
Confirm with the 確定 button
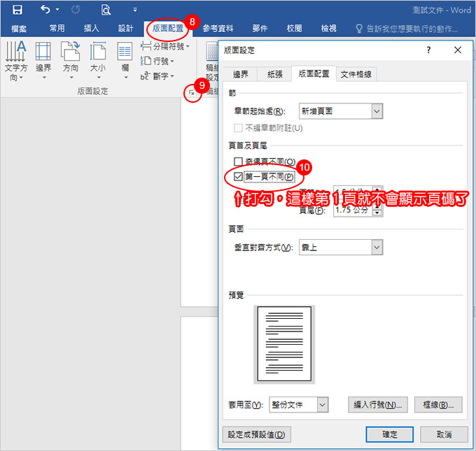(x=389, y=435)
